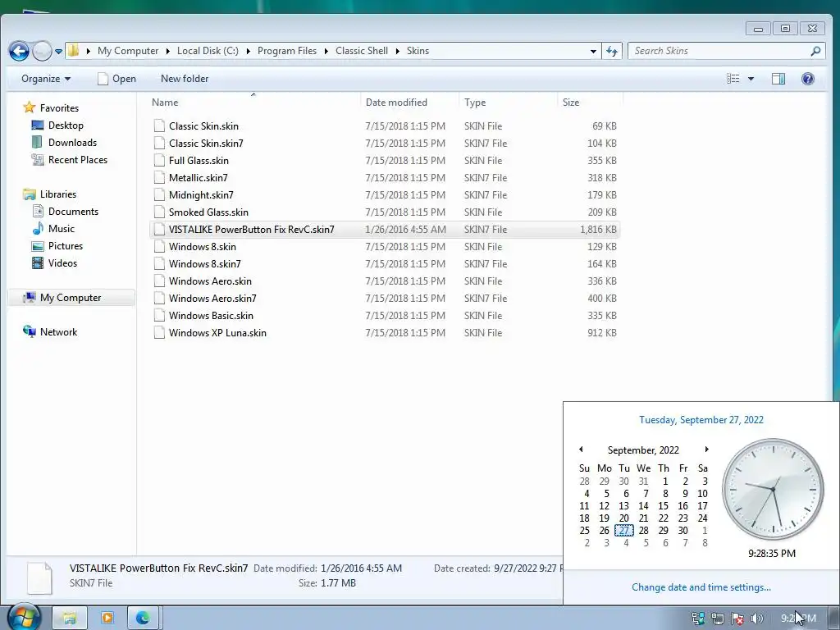
Task: Click the search magnifier icon
Action: [815, 51]
